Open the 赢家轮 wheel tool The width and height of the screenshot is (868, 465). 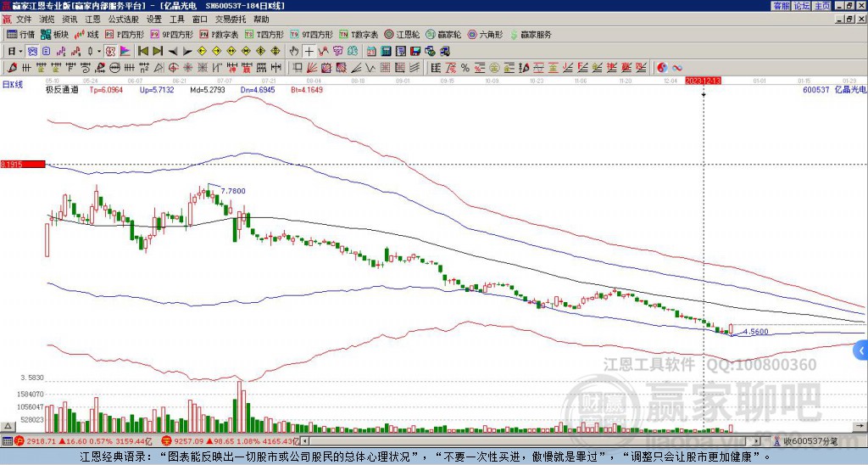[442, 34]
